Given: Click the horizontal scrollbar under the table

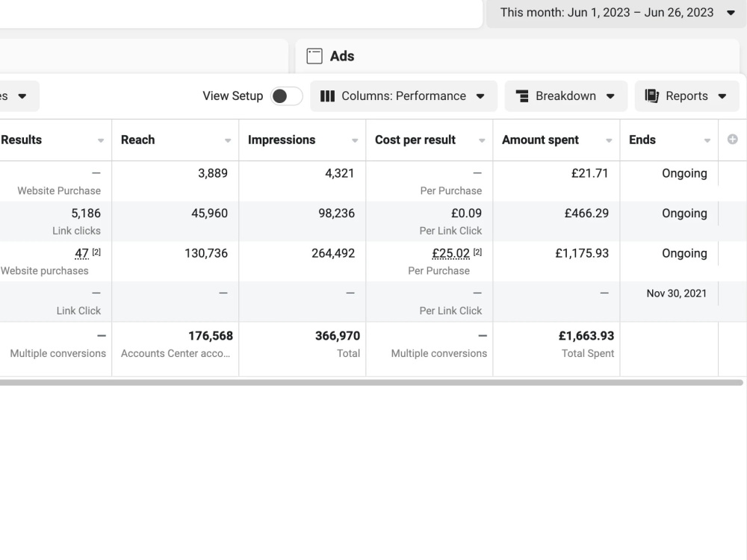Looking at the screenshot, I should click(x=371, y=382).
